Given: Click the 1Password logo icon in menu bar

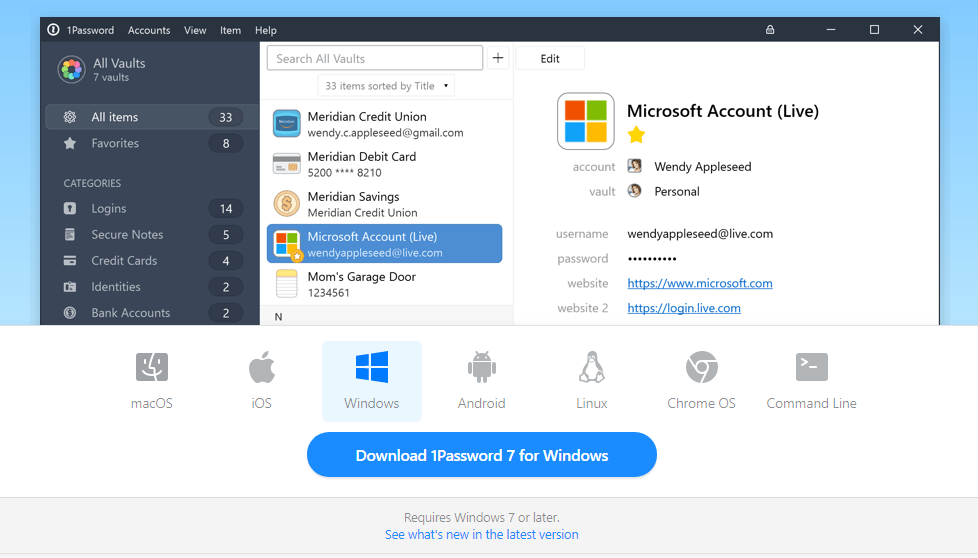Looking at the screenshot, I should [x=54, y=30].
